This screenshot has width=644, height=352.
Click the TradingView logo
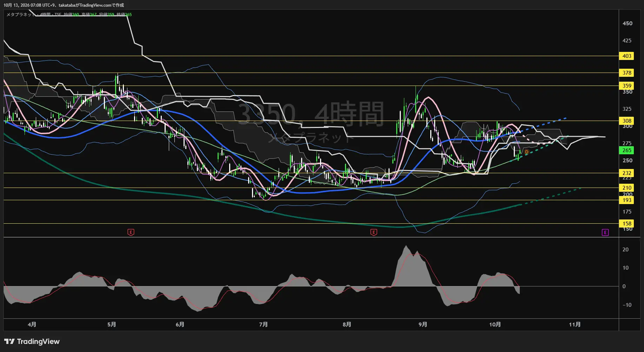point(32,341)
